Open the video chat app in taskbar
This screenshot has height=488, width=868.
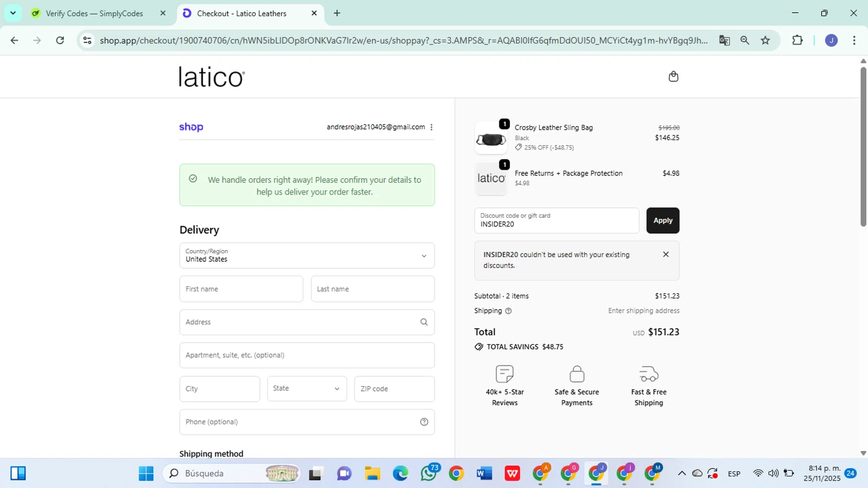[x=344, y=474]
